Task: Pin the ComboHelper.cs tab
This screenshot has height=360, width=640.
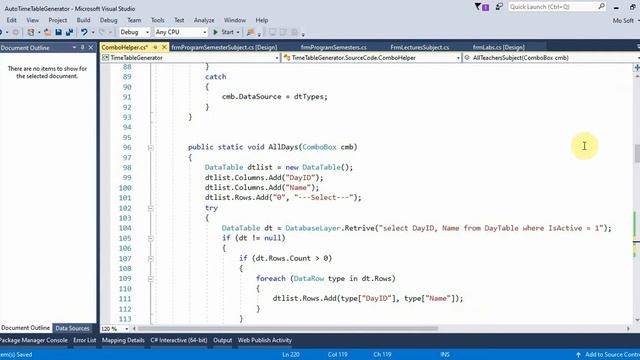Action: click(156, 47)
